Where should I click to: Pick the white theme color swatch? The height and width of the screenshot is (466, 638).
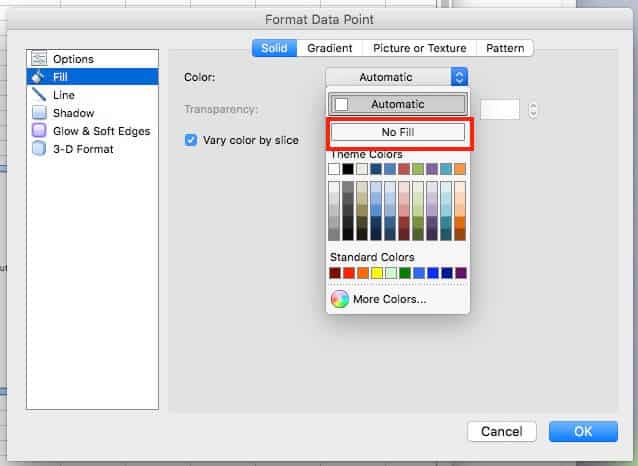point(334,169)
